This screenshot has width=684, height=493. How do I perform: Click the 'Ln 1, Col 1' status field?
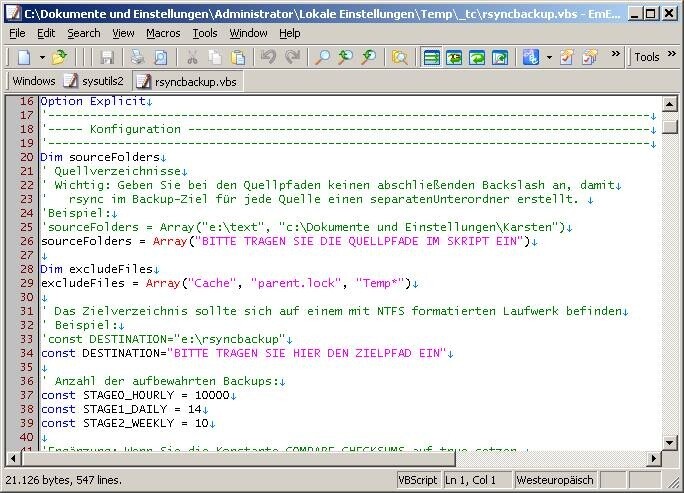(x=477, y=480)
